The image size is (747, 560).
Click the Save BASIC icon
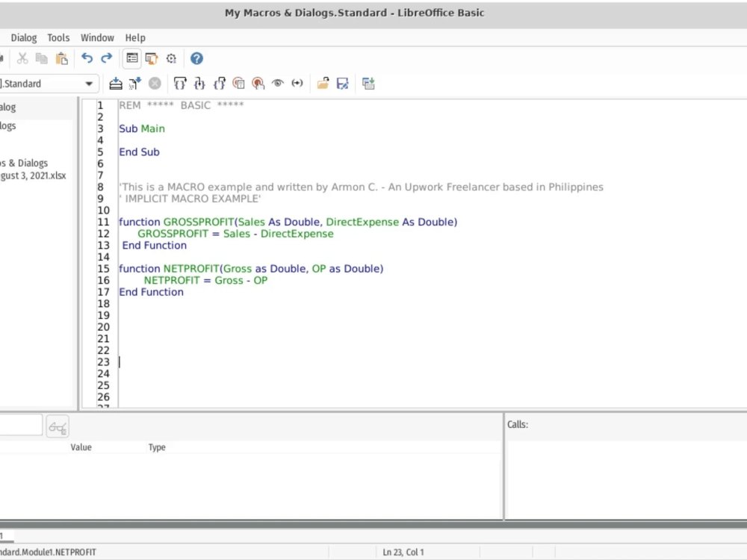[x=343, y=84]
